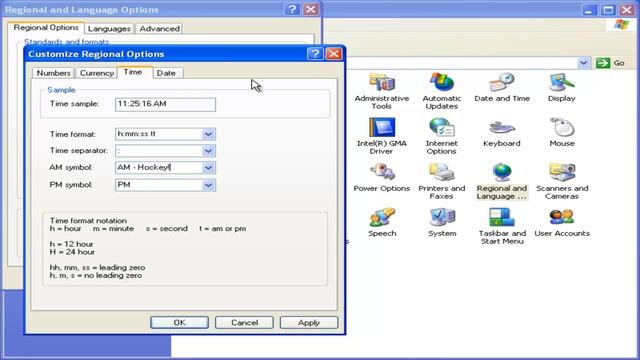
Task: Open User Accounts icon
Action: pyautogui.click(x=562, y=217)
